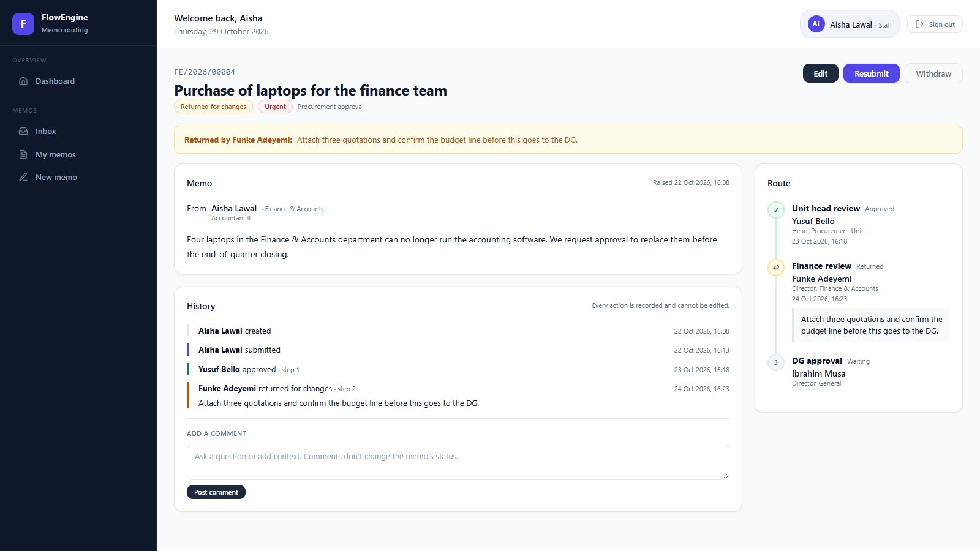Focus the add a comment text box
This screenshot has height=551, width=980.
tap(458, 462)
